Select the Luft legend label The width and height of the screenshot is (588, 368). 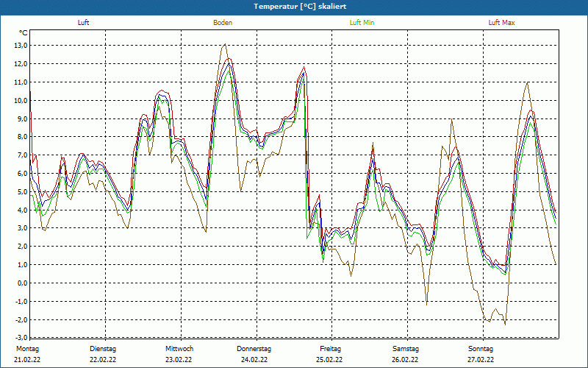pyautogui.click(x=84, y=23)
